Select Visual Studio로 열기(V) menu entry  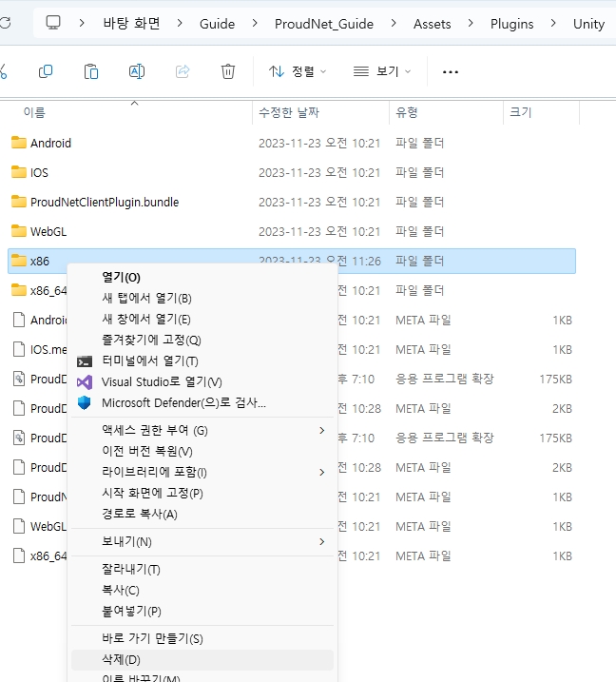[162, 381]
